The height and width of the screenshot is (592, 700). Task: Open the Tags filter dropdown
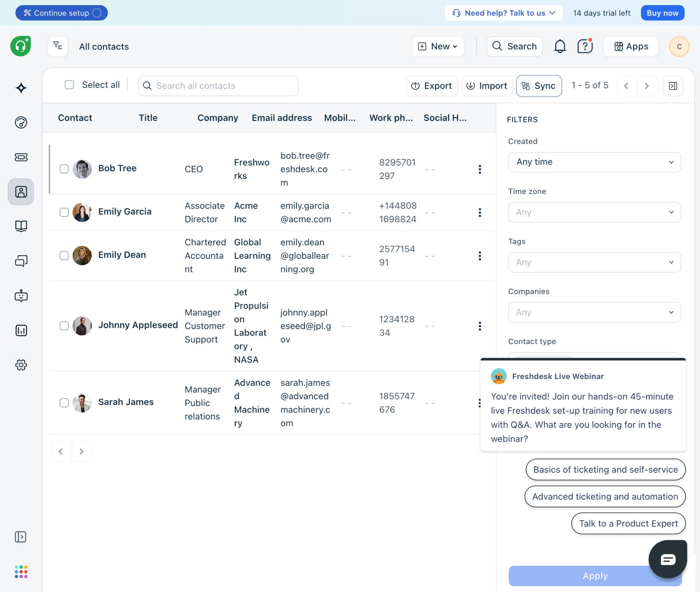594,262
